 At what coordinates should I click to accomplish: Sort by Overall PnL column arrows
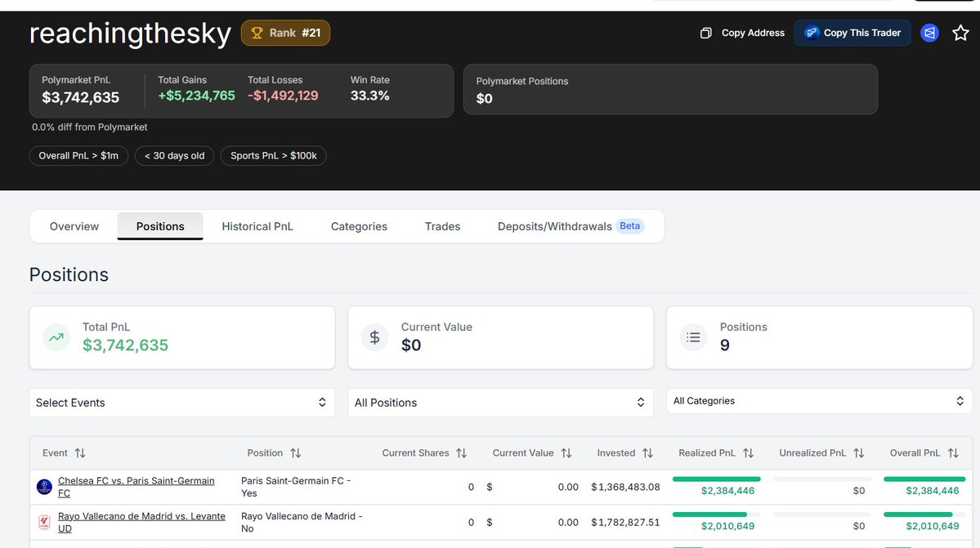point(953,453)
